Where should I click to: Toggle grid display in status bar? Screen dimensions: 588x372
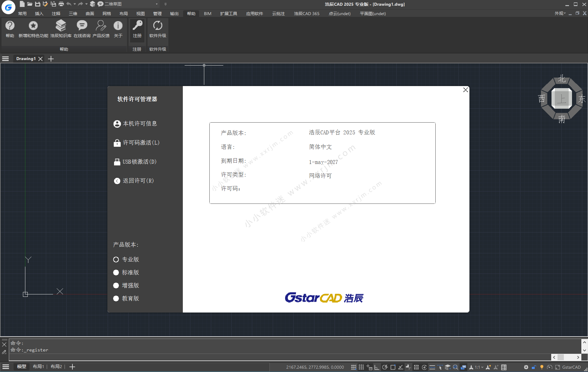[x=361, y=367]
